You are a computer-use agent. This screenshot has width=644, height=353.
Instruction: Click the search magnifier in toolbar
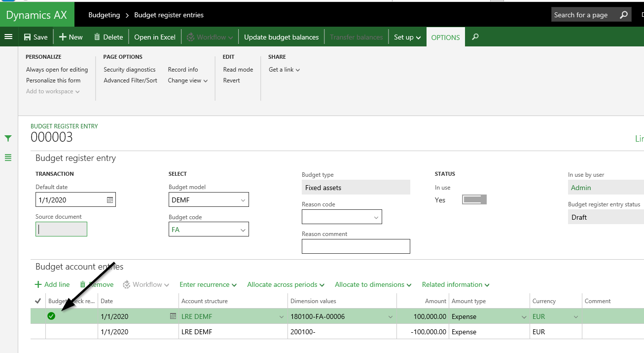475,37
